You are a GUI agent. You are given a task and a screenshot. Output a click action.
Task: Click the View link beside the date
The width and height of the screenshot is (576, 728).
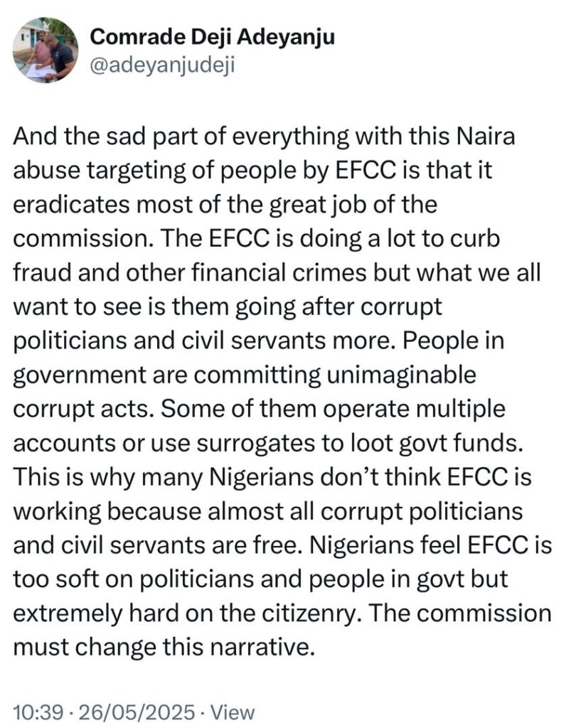click(233, 712)
